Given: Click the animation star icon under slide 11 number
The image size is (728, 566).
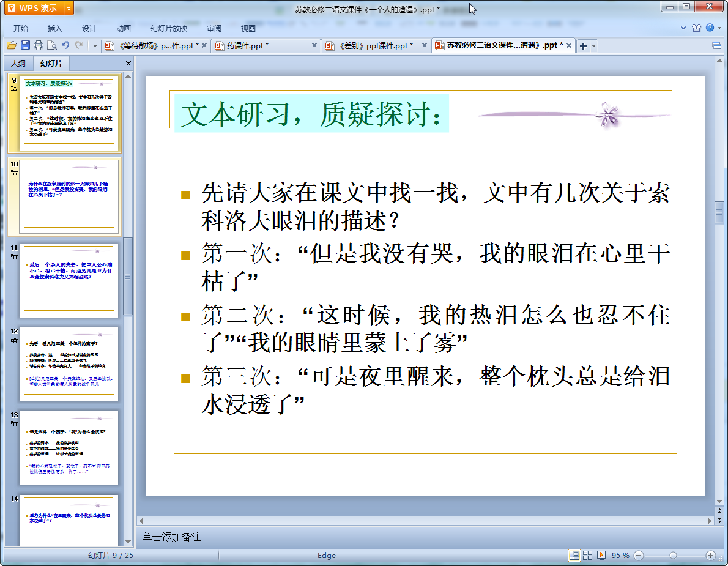Looking at the screenshot, I should point(14,256).
